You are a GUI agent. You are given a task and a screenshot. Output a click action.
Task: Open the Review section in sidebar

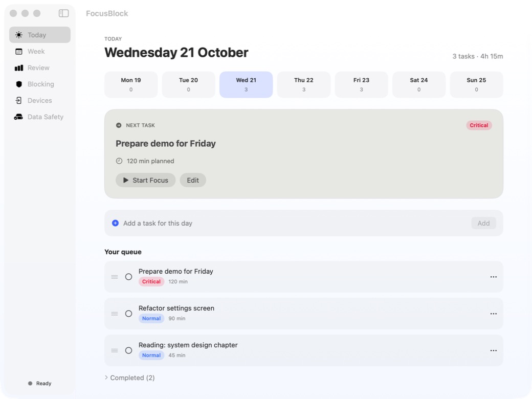pos(40,68)
